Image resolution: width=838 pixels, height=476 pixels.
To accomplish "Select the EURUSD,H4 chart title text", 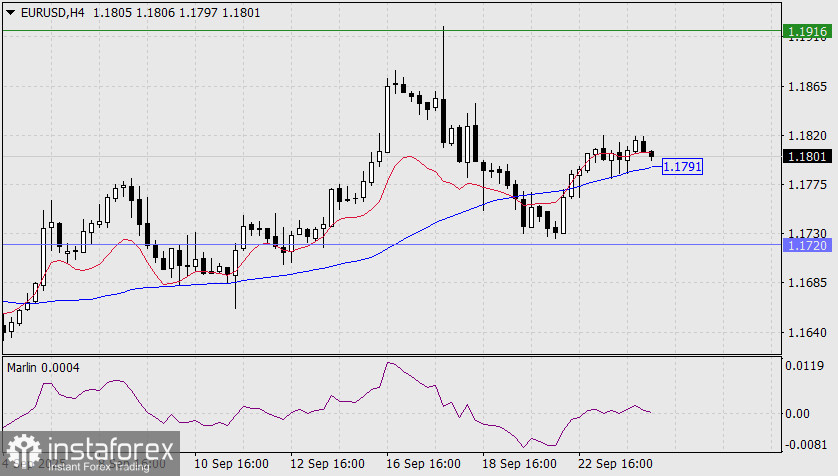I will point(52,12).
